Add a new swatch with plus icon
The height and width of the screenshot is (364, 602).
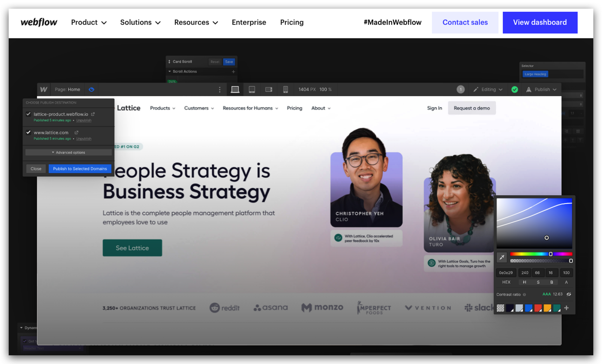click(566, 308)
